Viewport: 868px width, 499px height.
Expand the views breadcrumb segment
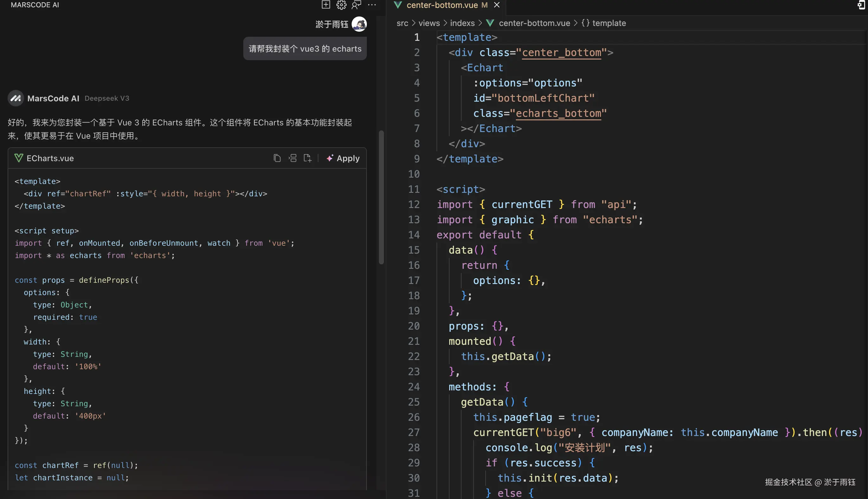point(429,23)
